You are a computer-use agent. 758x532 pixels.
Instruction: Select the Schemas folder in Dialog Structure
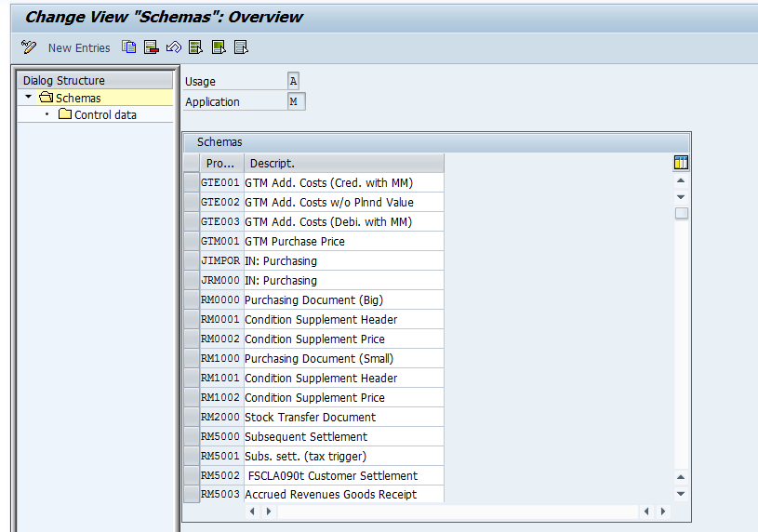[70, 98]
